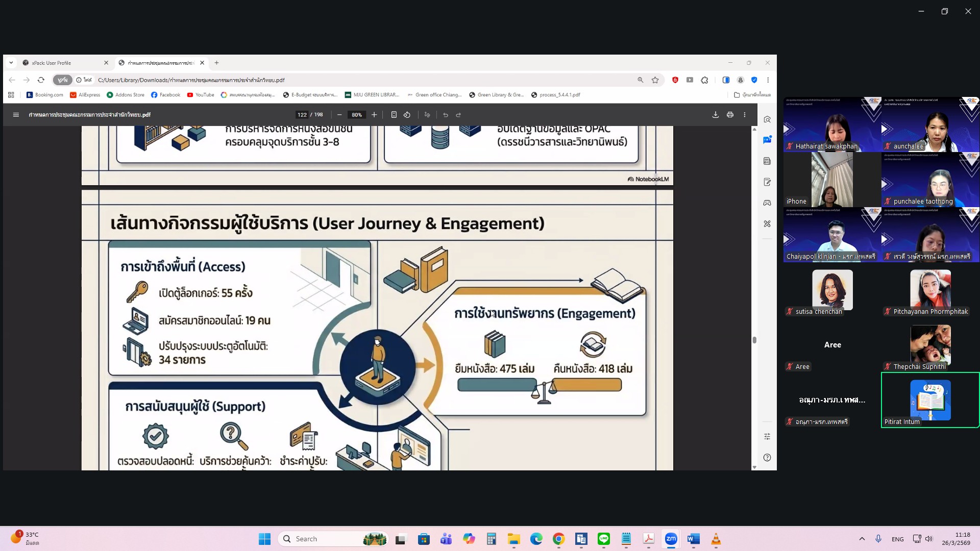Show hidden system tray icons

click(x=862, y=539)
